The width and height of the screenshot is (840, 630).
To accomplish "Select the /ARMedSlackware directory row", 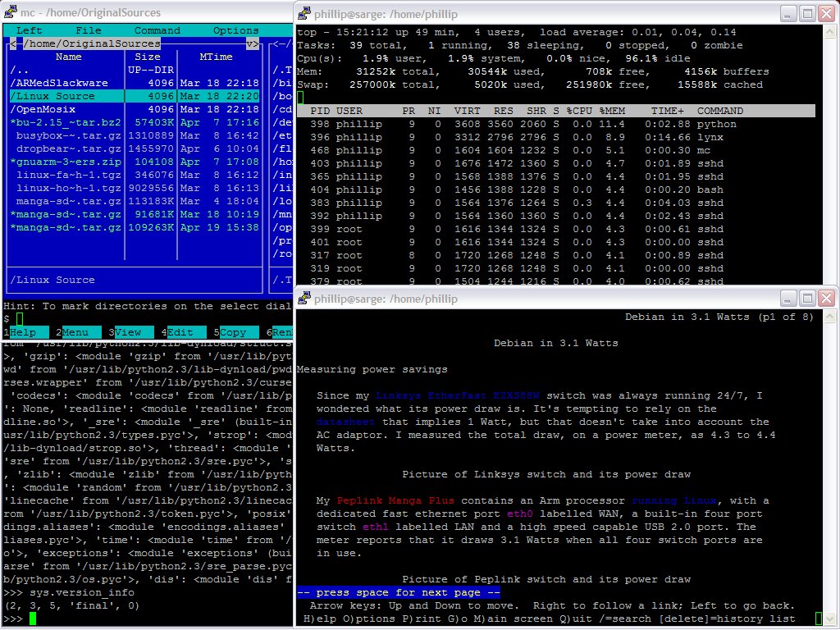I will click(135, 83).
